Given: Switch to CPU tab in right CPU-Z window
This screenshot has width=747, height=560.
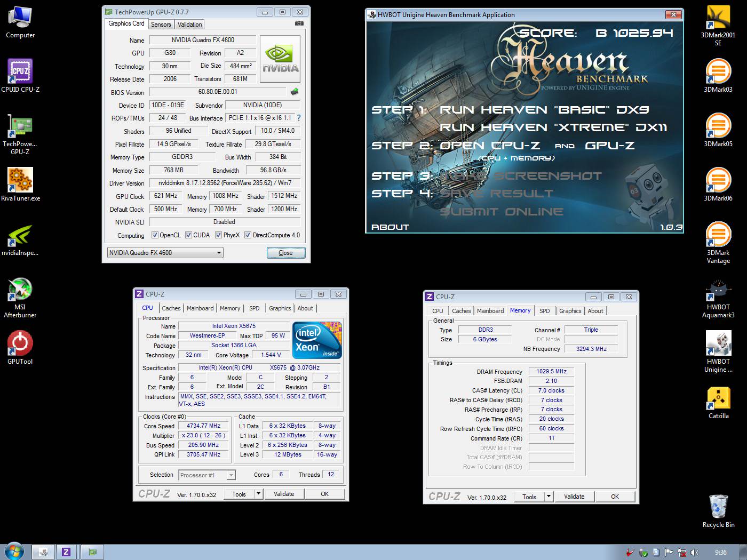Looking at the screenshot, I should click(x=438, y=311).
